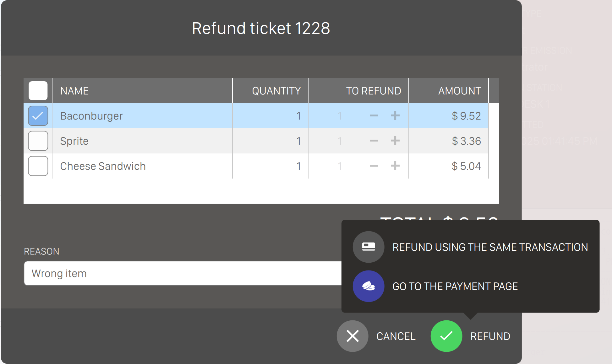Click the coins icon for payment page
Viewport: 612px width, 364px height.
click(369, 286)
